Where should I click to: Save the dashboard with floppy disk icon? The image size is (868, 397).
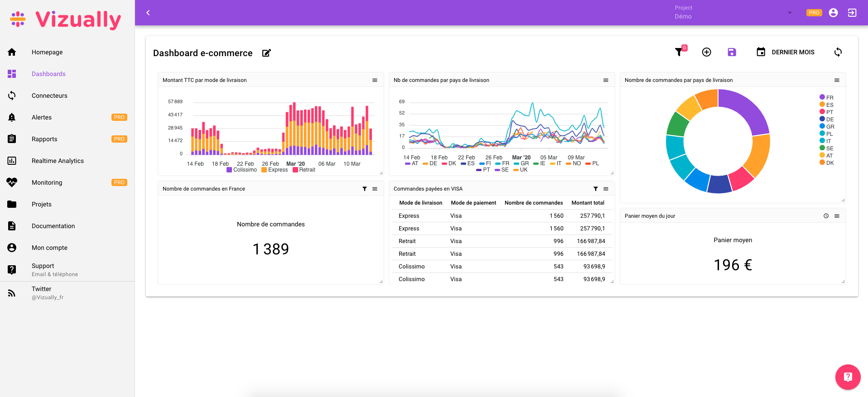732,52
